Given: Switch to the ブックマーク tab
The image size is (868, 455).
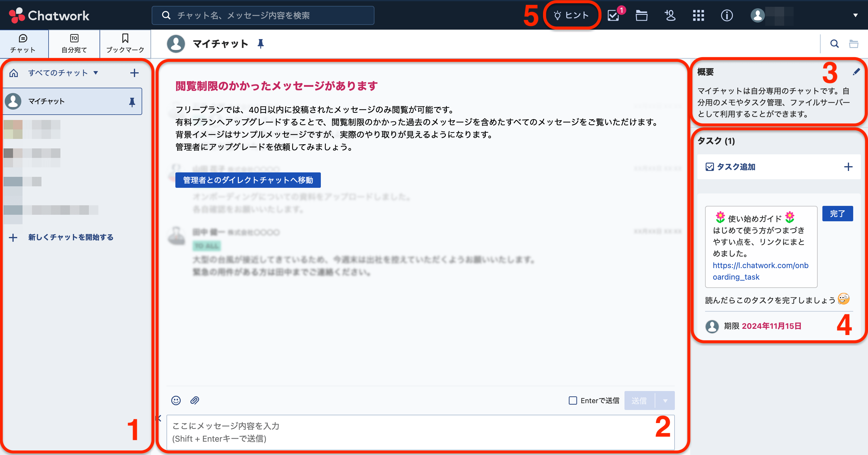Looking at the screenshot, I should tap(125, 44).
